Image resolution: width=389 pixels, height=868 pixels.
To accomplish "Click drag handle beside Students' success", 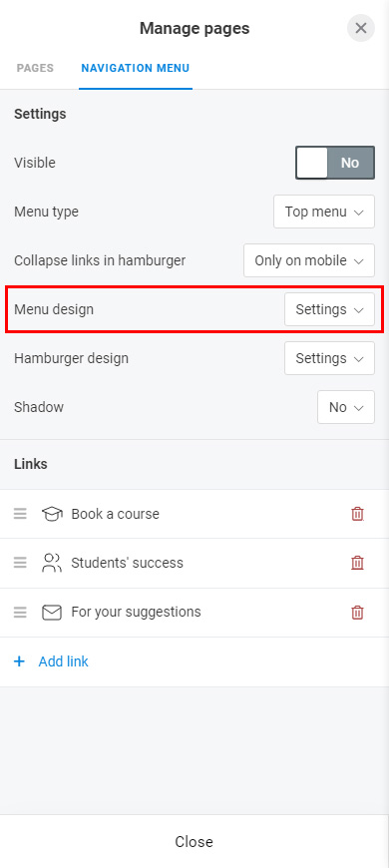I will [x=21, y=563].
